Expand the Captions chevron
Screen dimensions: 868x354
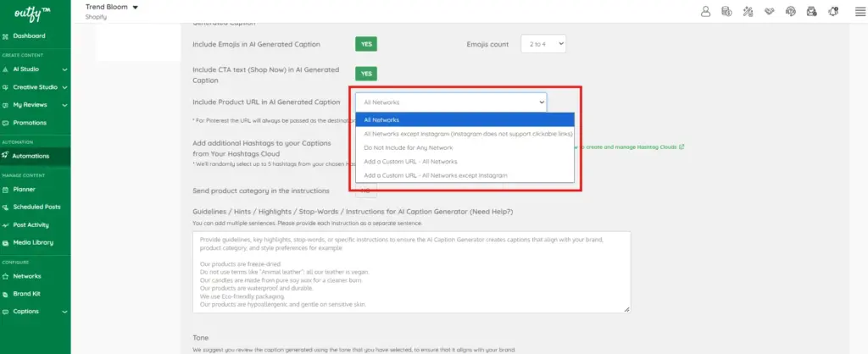pyautogui.click(x=64, y=312)
